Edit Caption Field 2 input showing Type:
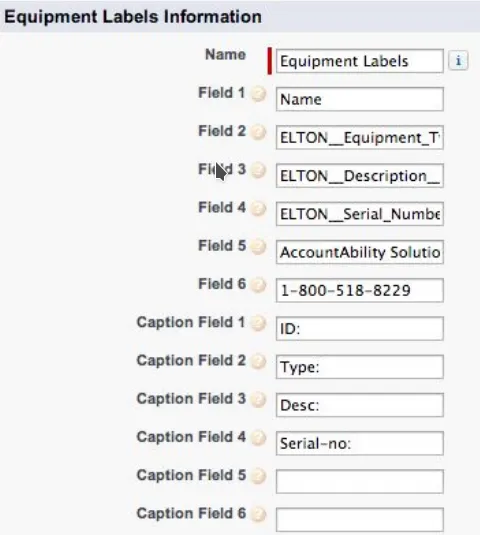The width and height of the screenshot is (480, 535). [x=360, y=367]
